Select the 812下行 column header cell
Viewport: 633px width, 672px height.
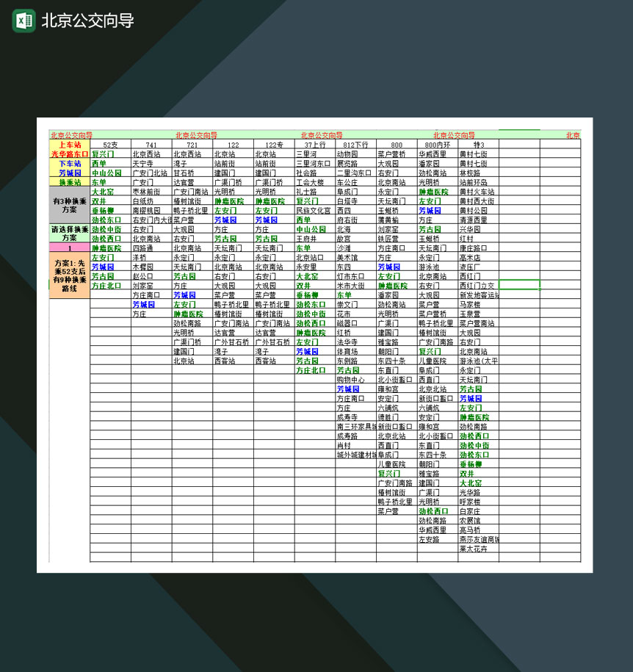[356, 144]
